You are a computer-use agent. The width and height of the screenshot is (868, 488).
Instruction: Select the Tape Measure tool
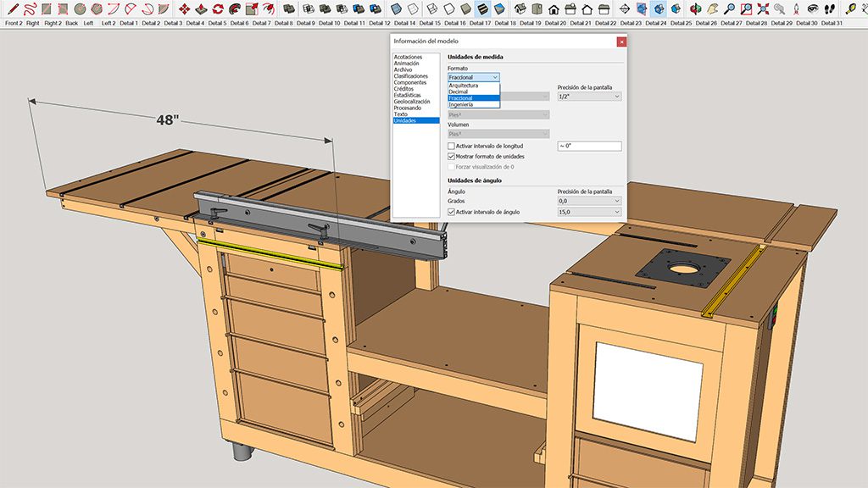[850, 8]
